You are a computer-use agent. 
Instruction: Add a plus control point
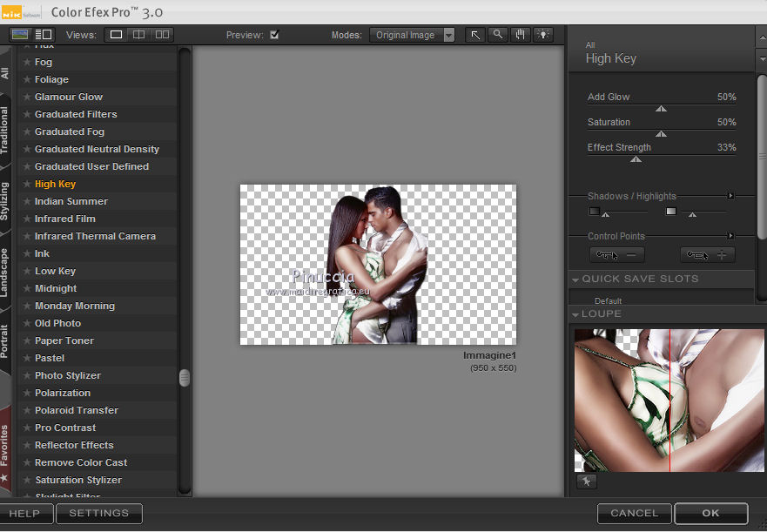[707, 255]
